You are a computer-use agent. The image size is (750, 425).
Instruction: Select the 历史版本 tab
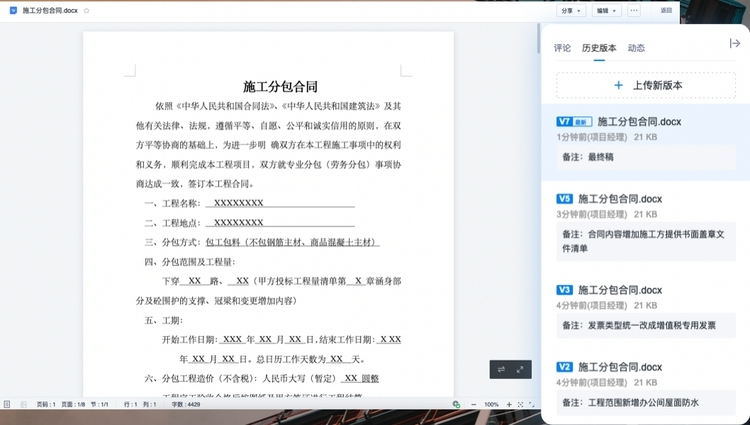pos(599,47)
